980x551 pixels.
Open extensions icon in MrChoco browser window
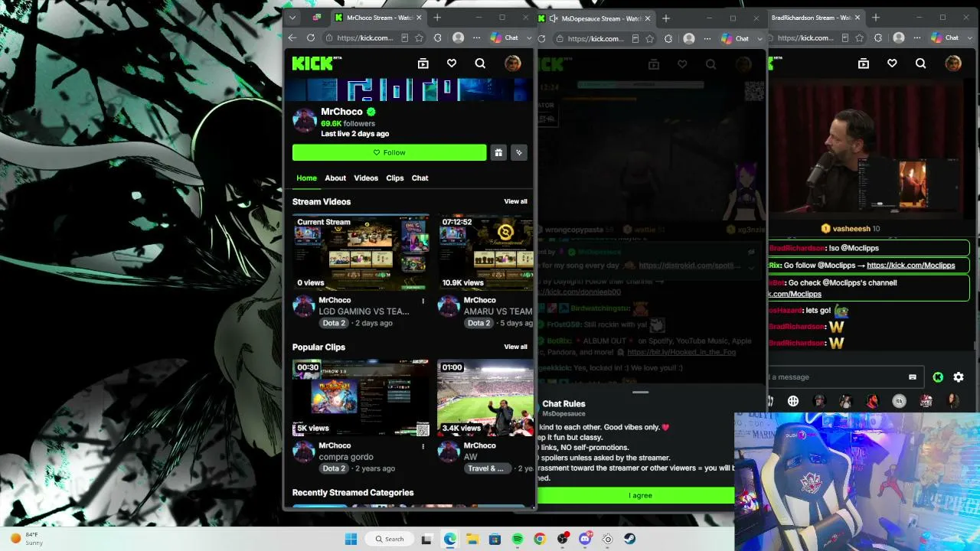pos(437,37)
